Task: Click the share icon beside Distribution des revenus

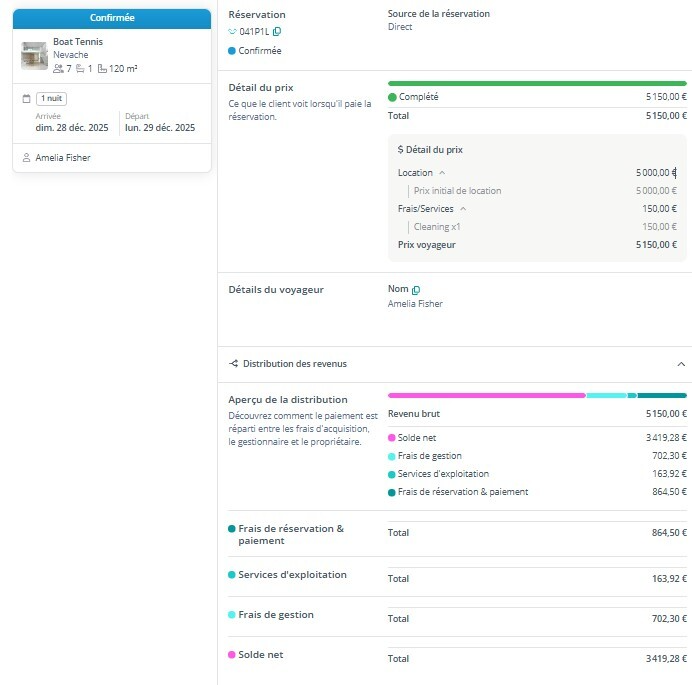Action: [233, 364]
